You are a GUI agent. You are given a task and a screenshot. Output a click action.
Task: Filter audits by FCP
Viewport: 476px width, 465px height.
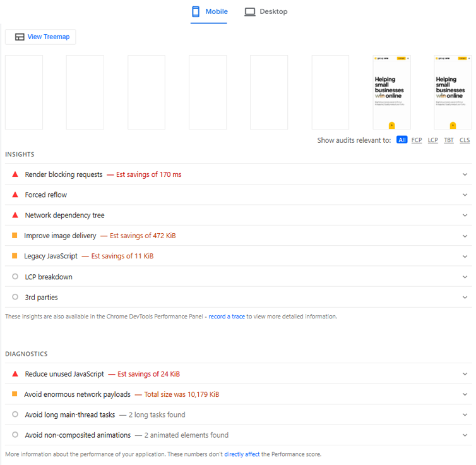click(x=417, y=140)
